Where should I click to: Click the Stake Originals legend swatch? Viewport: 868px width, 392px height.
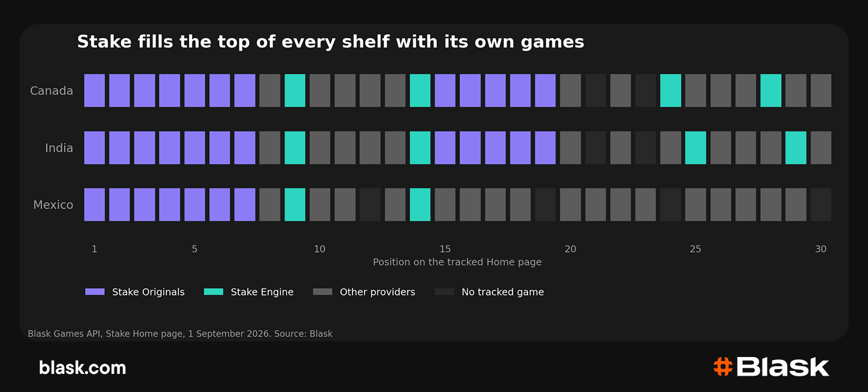point(95,292)
